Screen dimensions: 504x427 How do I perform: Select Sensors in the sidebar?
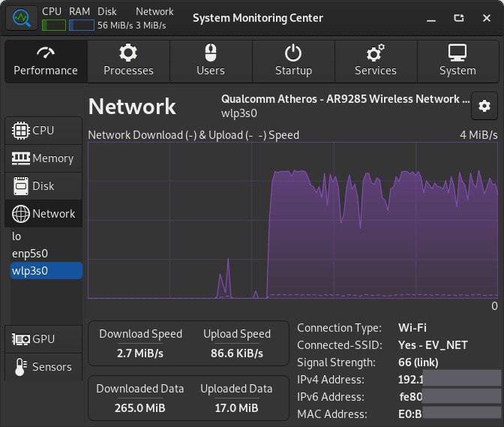(43, 367)
